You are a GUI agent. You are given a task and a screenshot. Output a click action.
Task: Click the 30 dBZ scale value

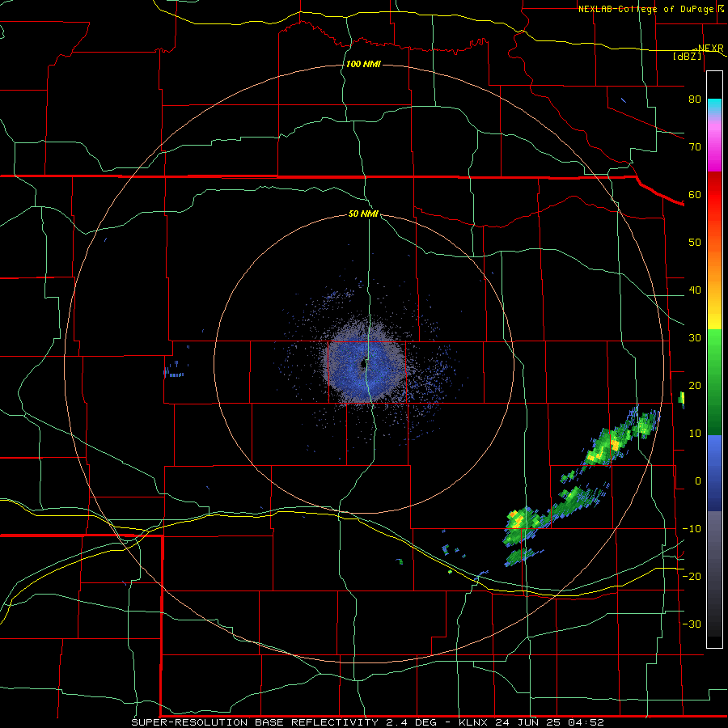click(695, 338)
